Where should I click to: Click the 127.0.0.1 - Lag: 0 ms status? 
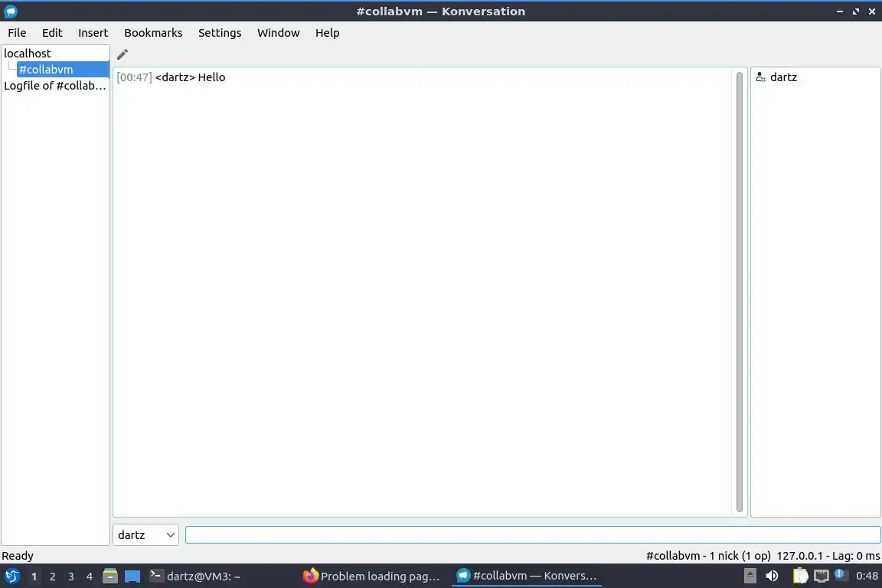click(828, 556)
